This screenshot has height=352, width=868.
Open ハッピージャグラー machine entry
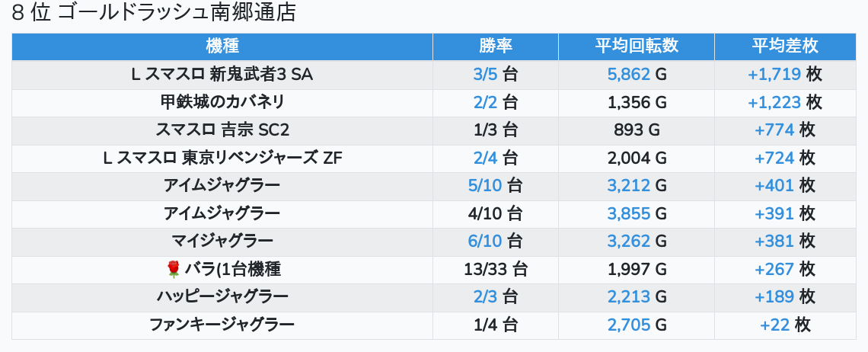tap(222, 297)
